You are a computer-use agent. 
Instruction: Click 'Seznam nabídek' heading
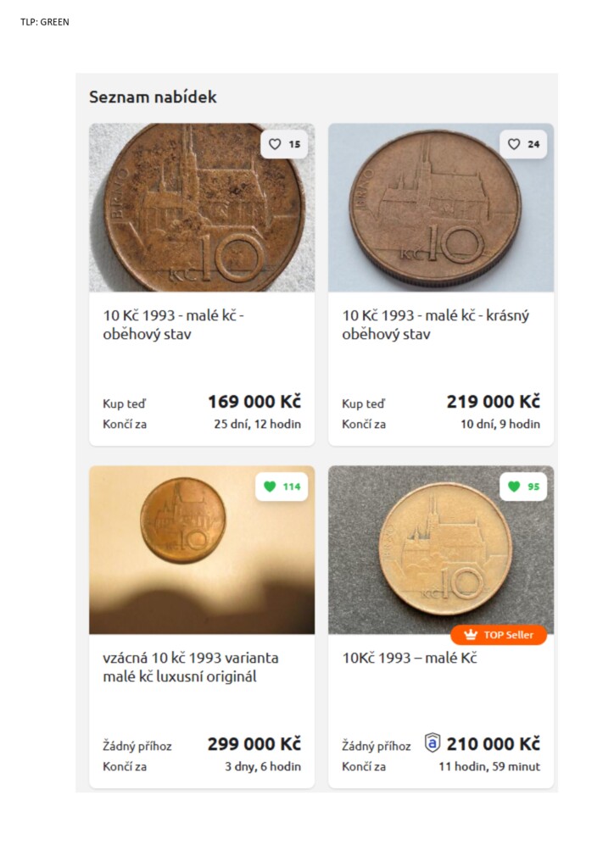(153, 97)
